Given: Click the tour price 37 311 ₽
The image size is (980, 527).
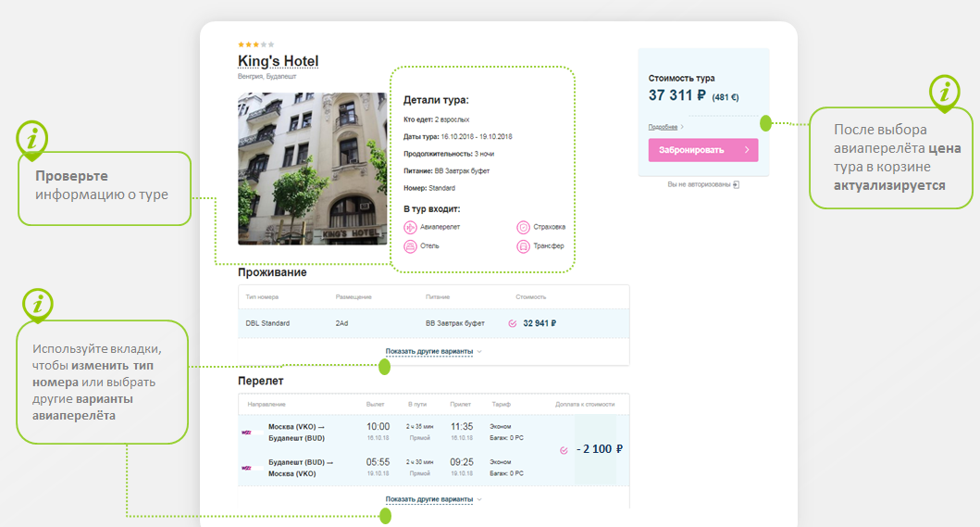Looking at the screenshot, I should tap(676, 95).
